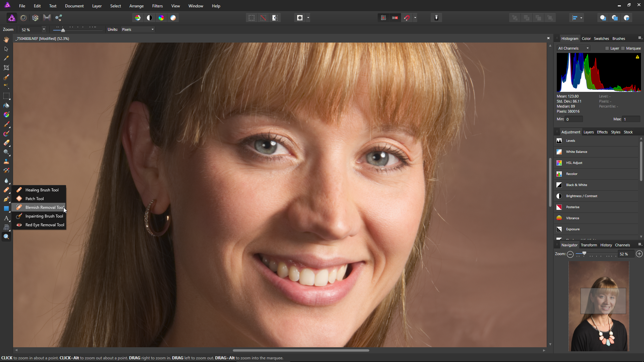Select the Inpainting Brush Tool
The width and height of the screenshot is (644, 362).
[44, 216]
